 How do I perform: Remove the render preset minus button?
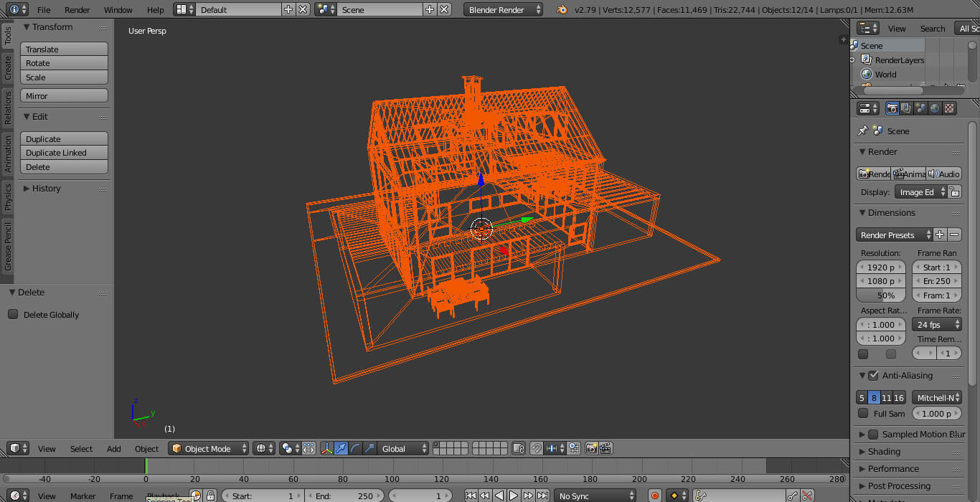click(954, 235)
